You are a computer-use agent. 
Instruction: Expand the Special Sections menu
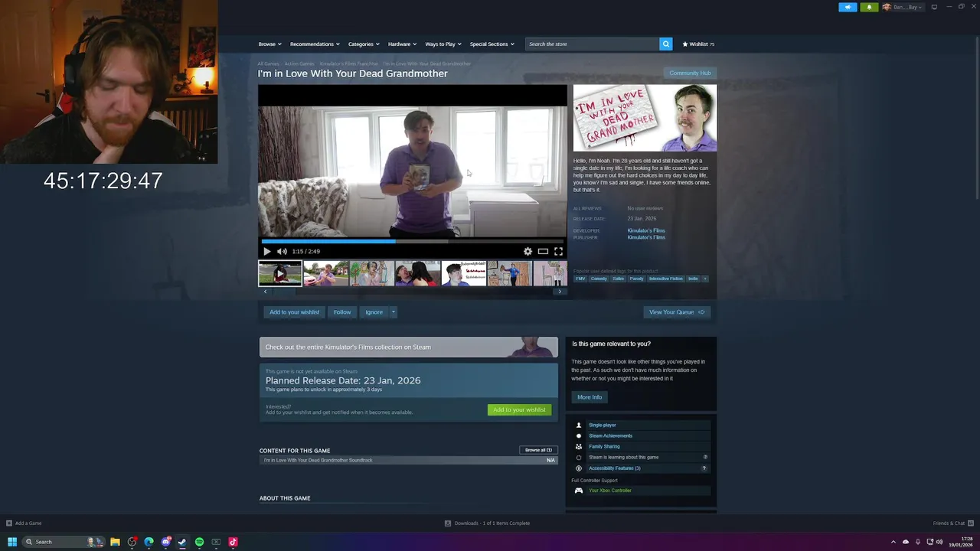coord(492,44)
